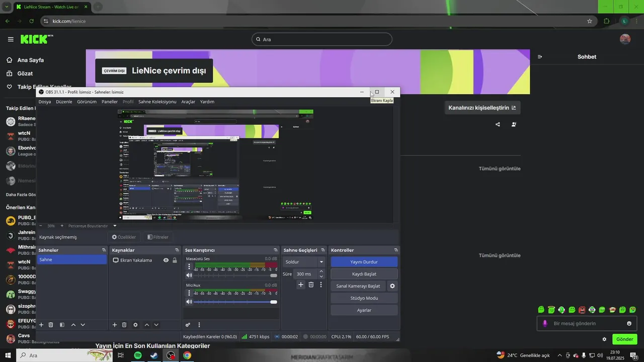Viewport: 644px width, 362px height.
Task: Decrease Süre duration with down arrow
Action: [x=321, y=277]
